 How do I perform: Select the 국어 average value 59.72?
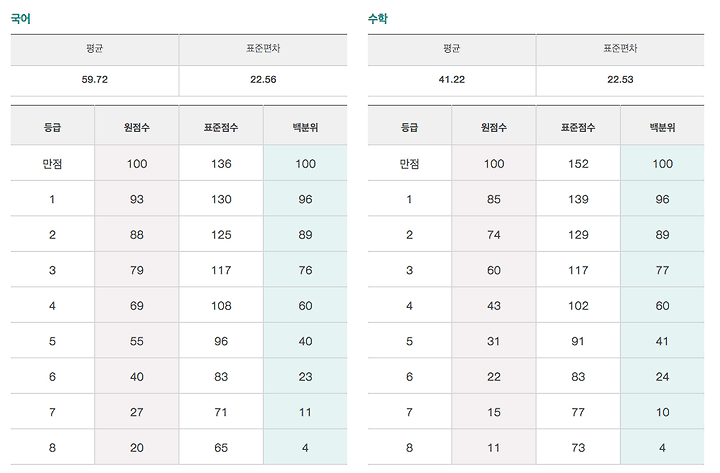[95, 79]
